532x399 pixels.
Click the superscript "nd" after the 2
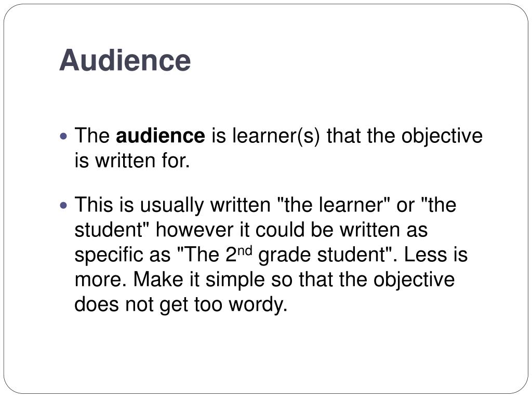[x=245, y=251]
